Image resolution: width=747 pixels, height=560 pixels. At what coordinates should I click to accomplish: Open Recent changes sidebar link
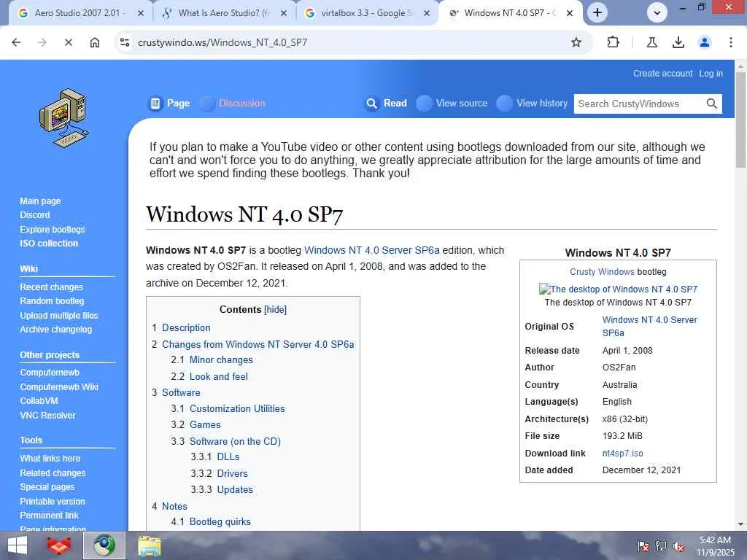pos(52,287)
